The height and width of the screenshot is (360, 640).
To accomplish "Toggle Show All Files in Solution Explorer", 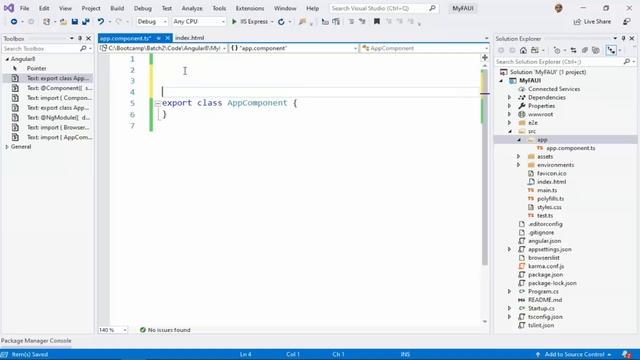I will point(596,50).
